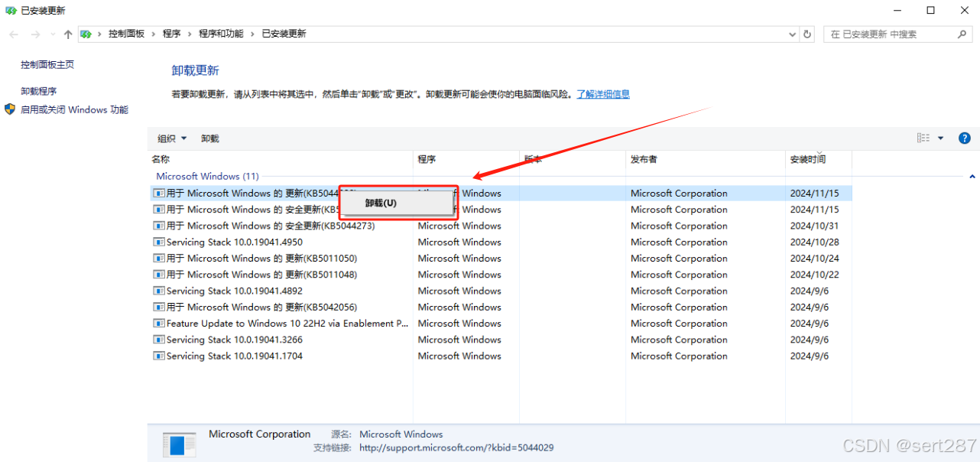Select Servicing Stack 10.0.19041.4950 entry
The height and width of the screenshot is (462, 980).
point(500,242)
